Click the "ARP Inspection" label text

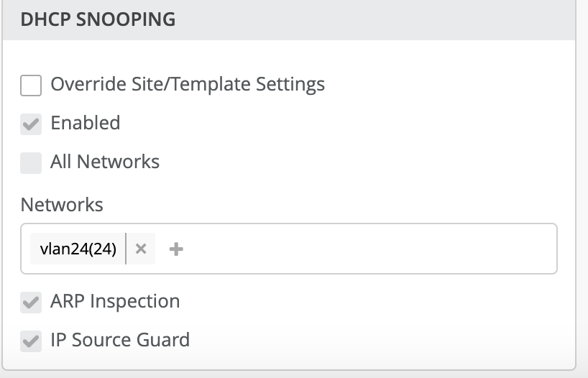115,301
